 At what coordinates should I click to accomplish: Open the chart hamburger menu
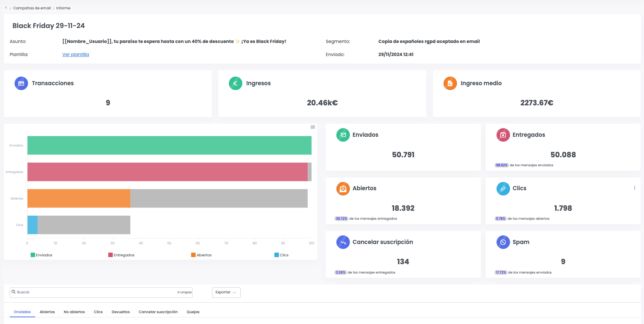313,127
